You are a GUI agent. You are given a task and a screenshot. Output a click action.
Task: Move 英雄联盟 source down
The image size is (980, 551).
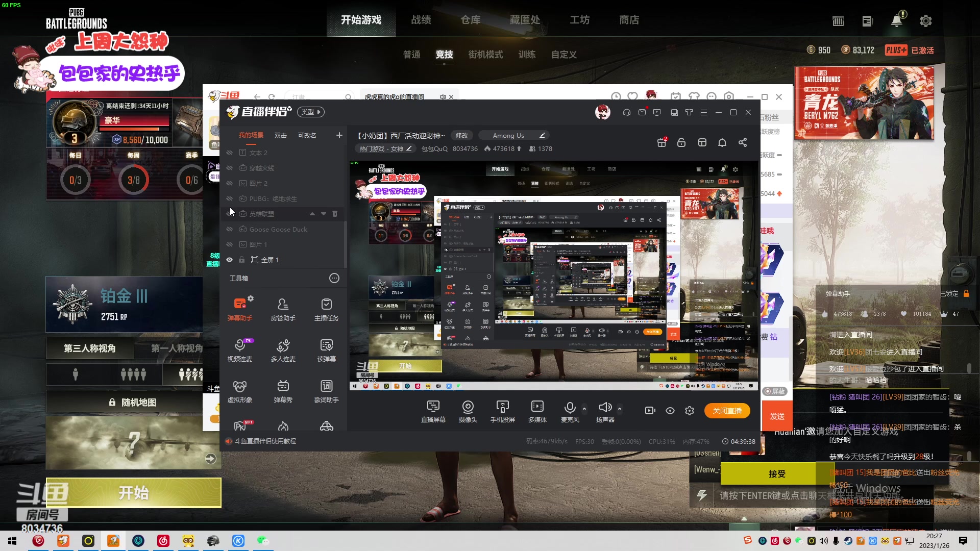point(324,214)
